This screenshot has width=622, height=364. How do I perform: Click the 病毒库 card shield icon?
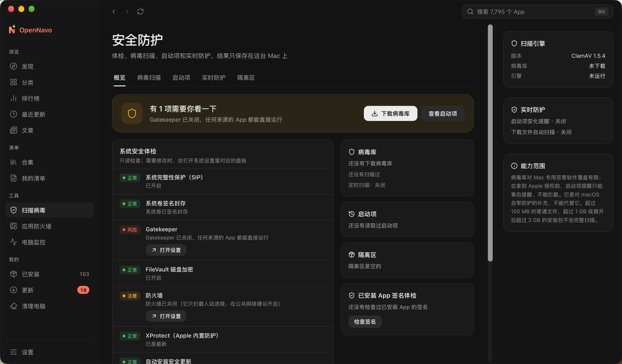click(x=351, y=152)
